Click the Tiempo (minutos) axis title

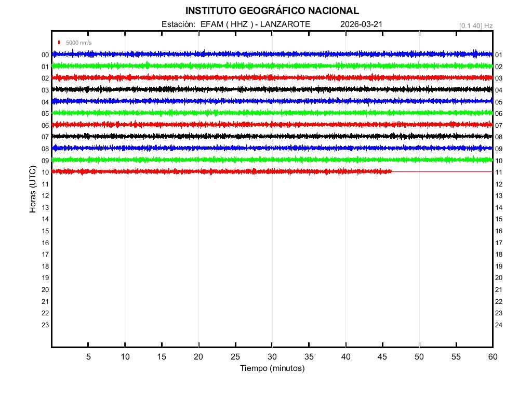tap(272, 368)
